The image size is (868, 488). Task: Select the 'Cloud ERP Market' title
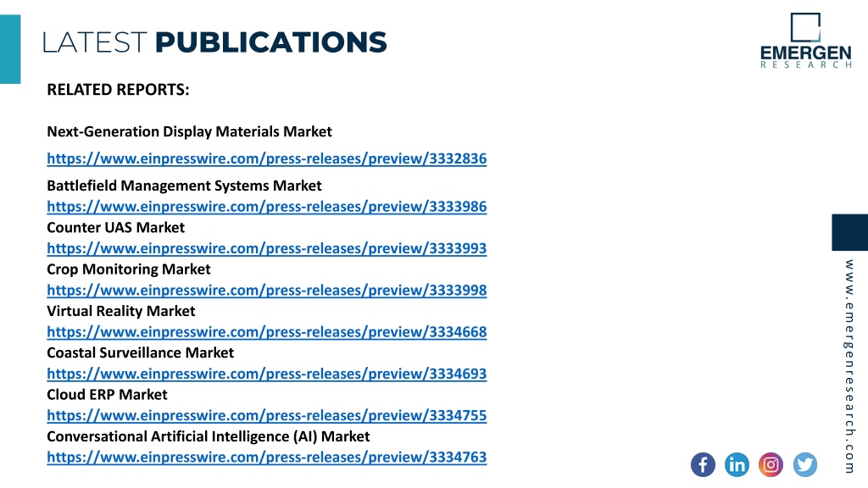pos(107,395)
